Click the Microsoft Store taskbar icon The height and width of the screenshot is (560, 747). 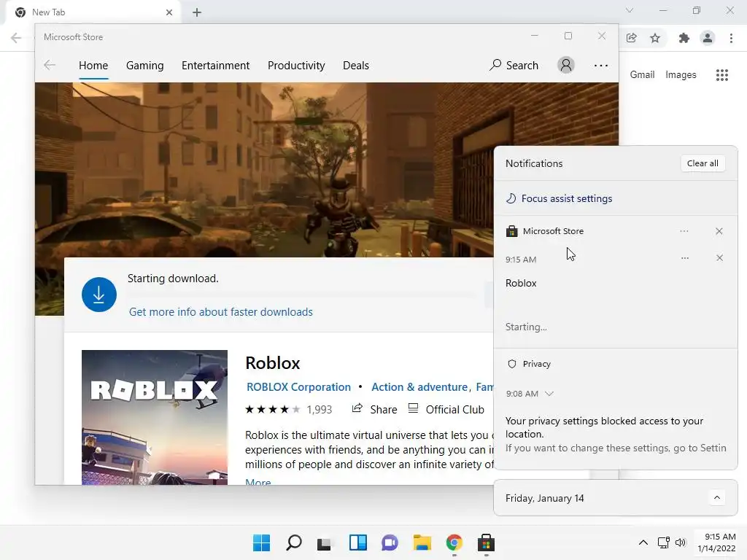pyautogui.click(x=487, y=542)
